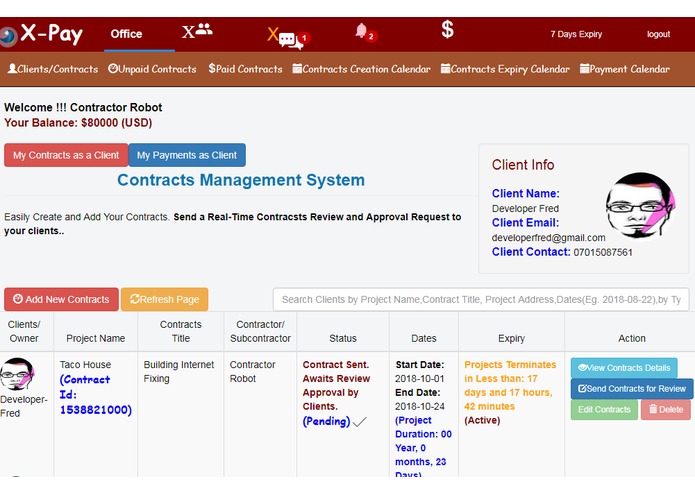
Task: Open the notifications bell icon
Action: (366, 32)
